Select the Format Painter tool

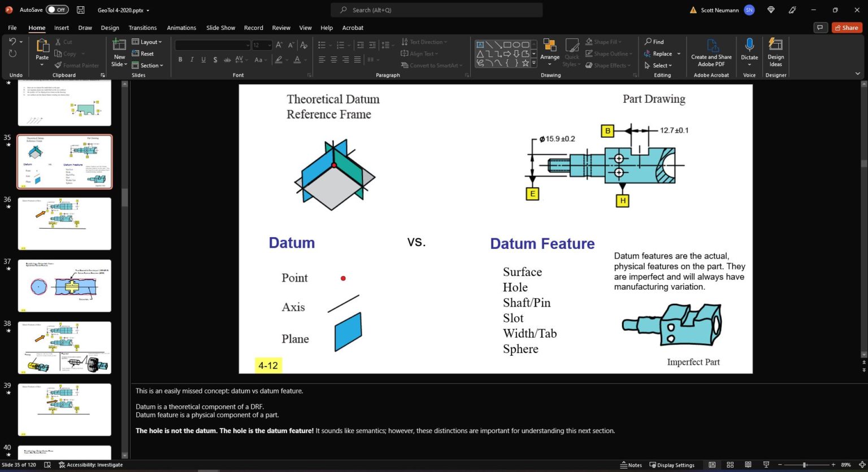77,65
